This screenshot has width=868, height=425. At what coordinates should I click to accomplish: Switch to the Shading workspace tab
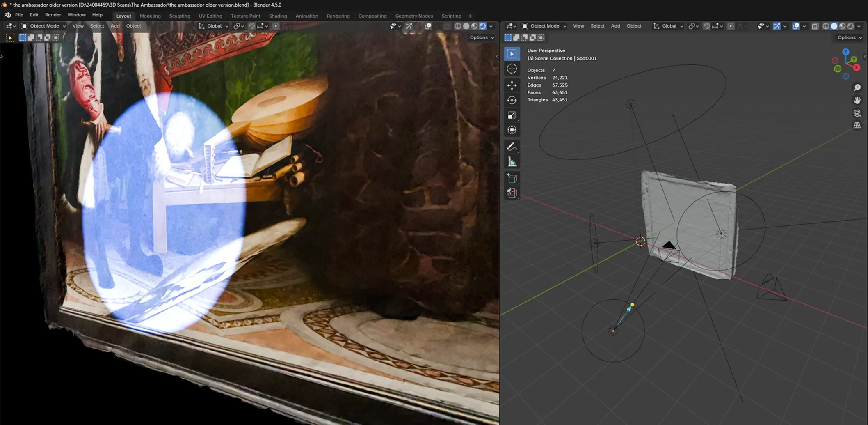tap(278, 16)
